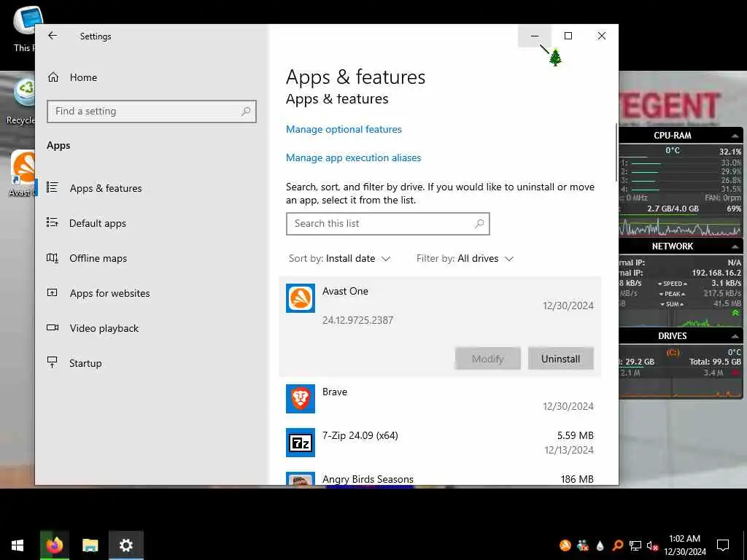The height and width of the screenshot is (560, 747).
Task: Click the Apps & features list icon
Action: [53, 187]
